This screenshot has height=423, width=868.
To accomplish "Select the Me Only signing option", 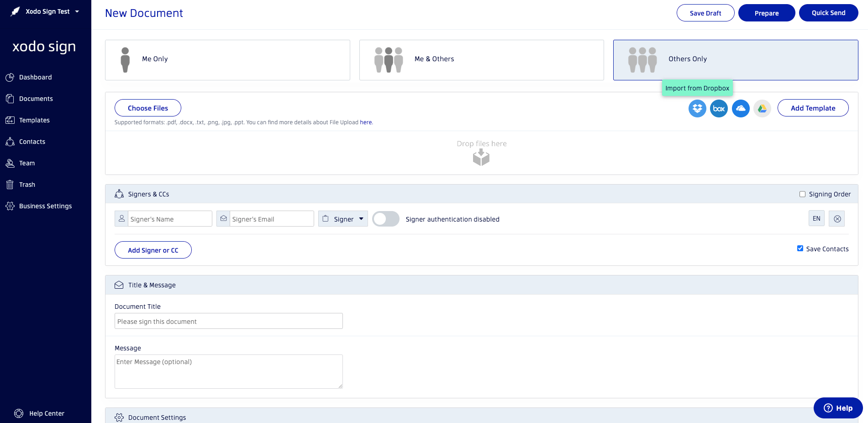I will [x=227, y=59].
